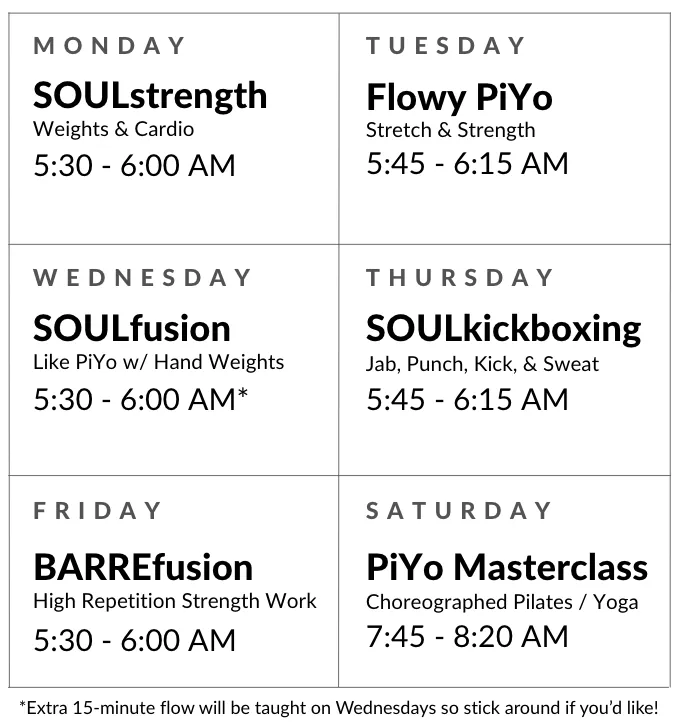Select the BARREfusion class title
This screenshot has width=678, height=726.
click(x=143, y=568)
